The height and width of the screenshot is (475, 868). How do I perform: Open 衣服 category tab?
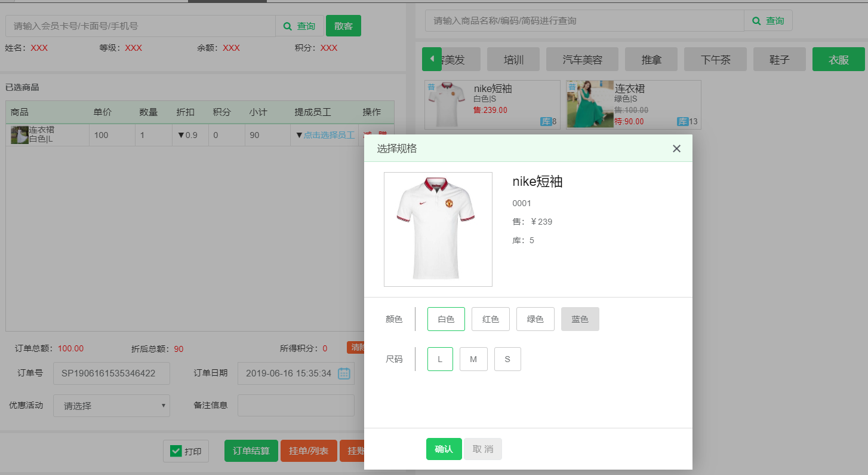(839, 60)
